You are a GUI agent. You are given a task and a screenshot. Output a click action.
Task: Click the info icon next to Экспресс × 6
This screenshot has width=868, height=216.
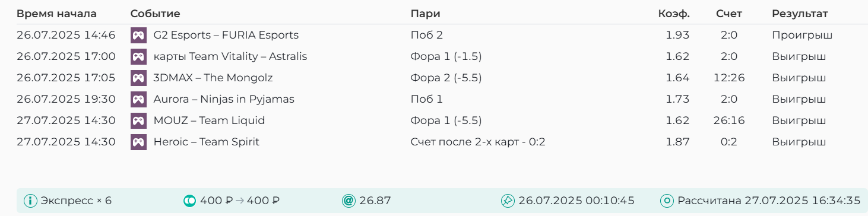pyautogui.click(x=30, y=201)
